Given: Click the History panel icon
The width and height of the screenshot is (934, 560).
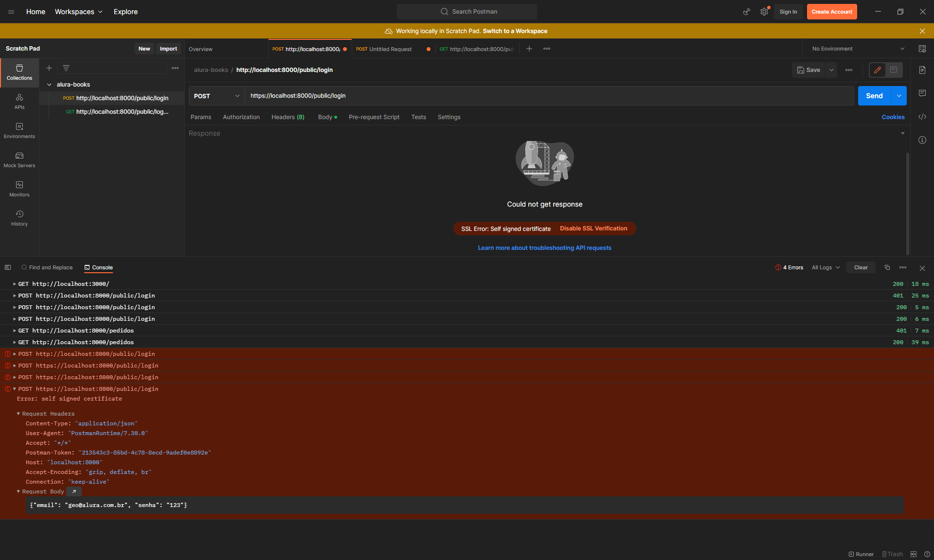Looking at the screenshot, I should (19, 214).
